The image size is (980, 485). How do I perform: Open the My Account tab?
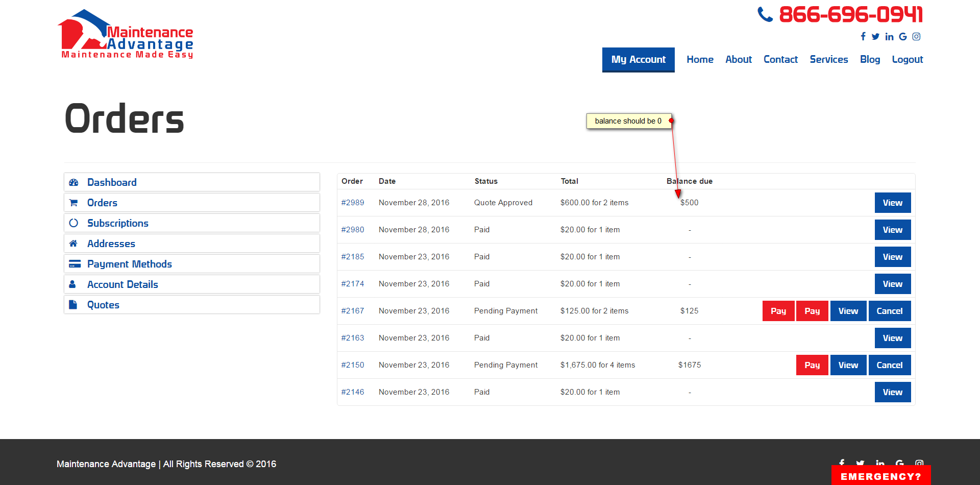tap(638, 60)
